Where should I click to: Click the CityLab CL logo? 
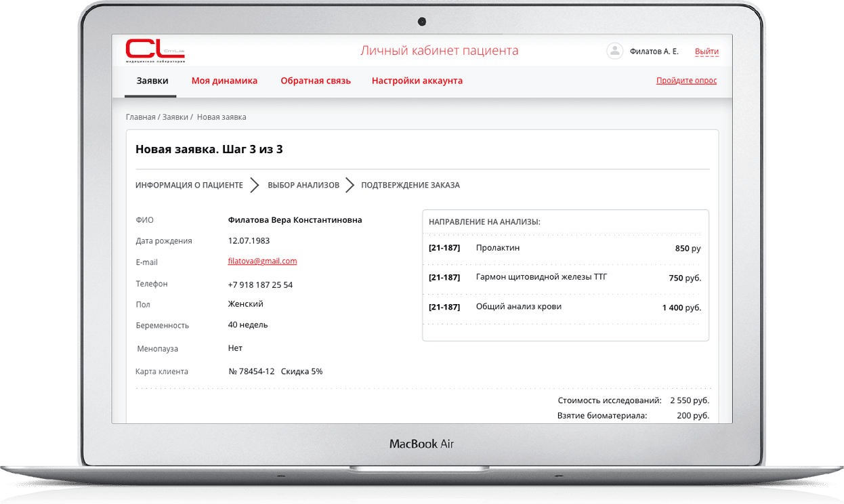(x=155, y=51)
